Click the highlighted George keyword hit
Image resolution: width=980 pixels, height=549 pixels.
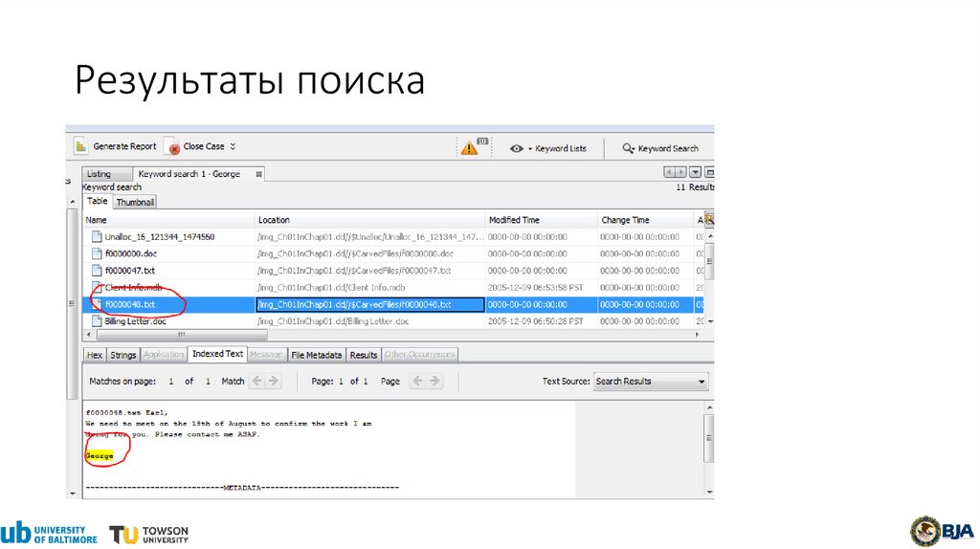pyautogui.click(x=100, y=456)
